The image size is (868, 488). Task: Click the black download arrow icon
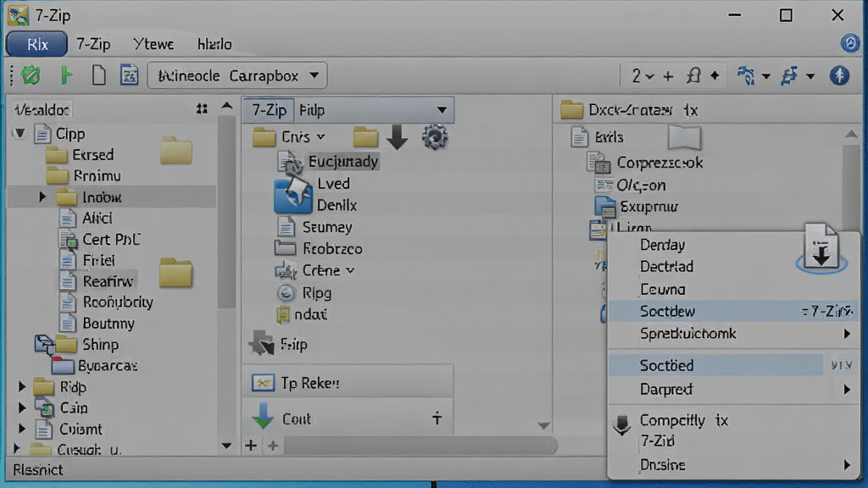tap(397, 136)
